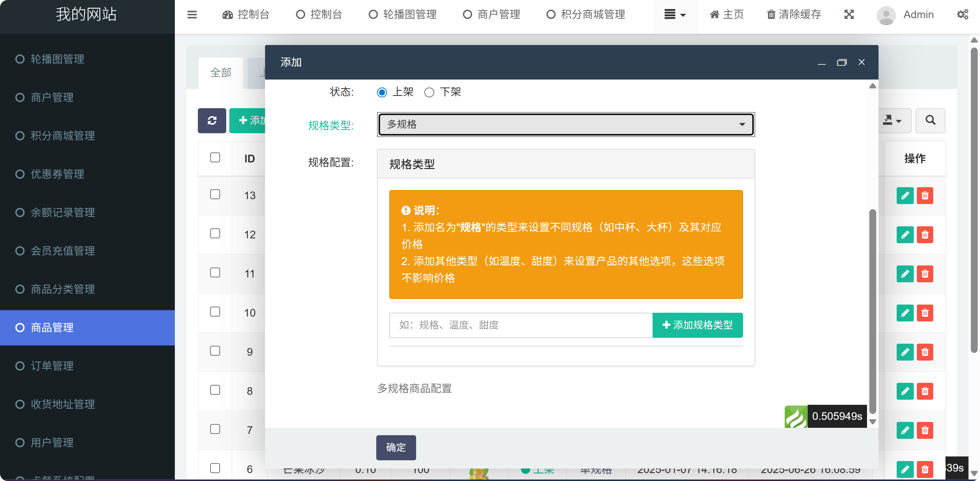Switch to the 全部 tab
980x481 pixels.
[x=221, y=73]
